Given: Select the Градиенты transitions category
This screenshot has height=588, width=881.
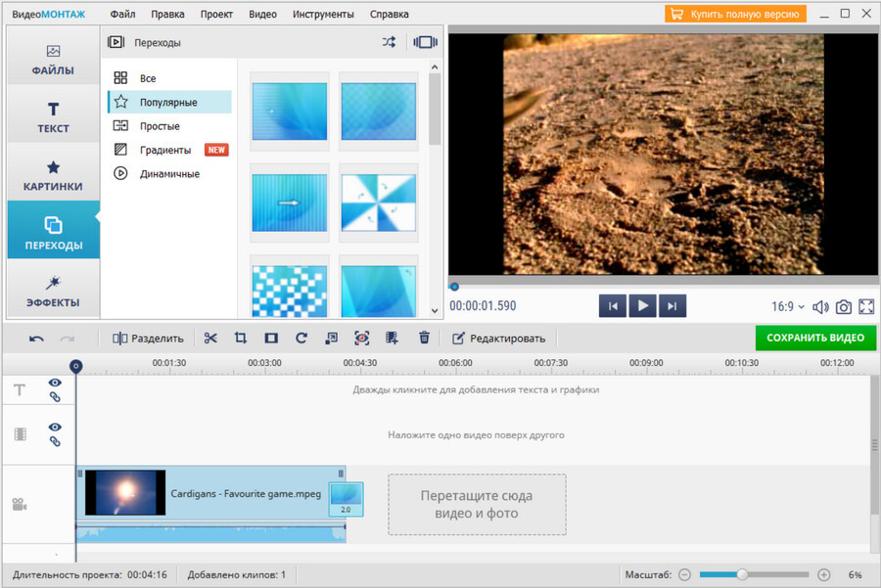Looking at the screenshot, I should [169, 150].
